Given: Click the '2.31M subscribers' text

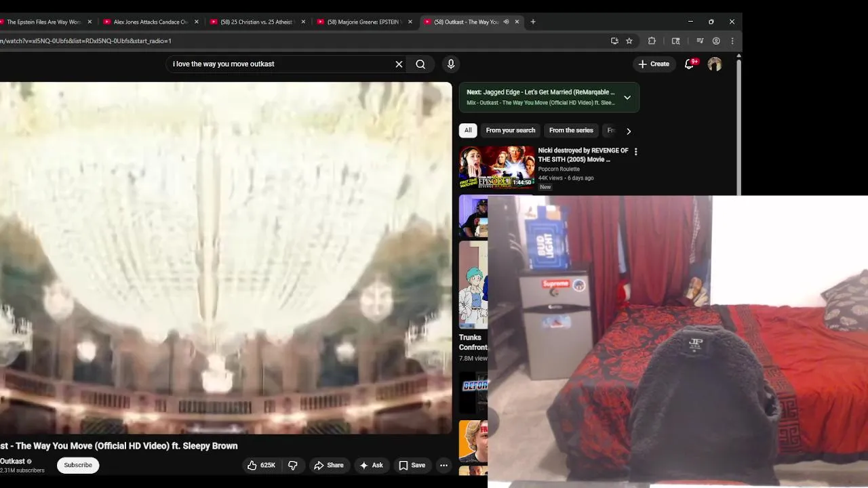Looking at the screenshot, I should point(22,470).
